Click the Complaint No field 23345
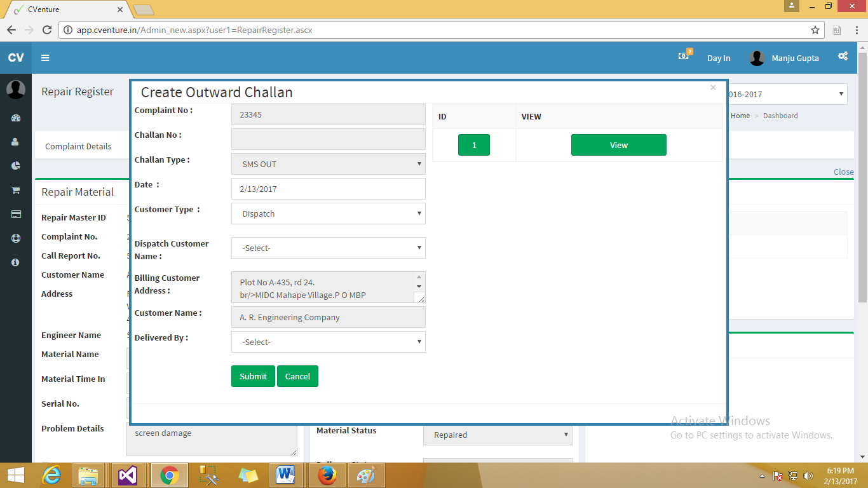 (x=329, y=114)
